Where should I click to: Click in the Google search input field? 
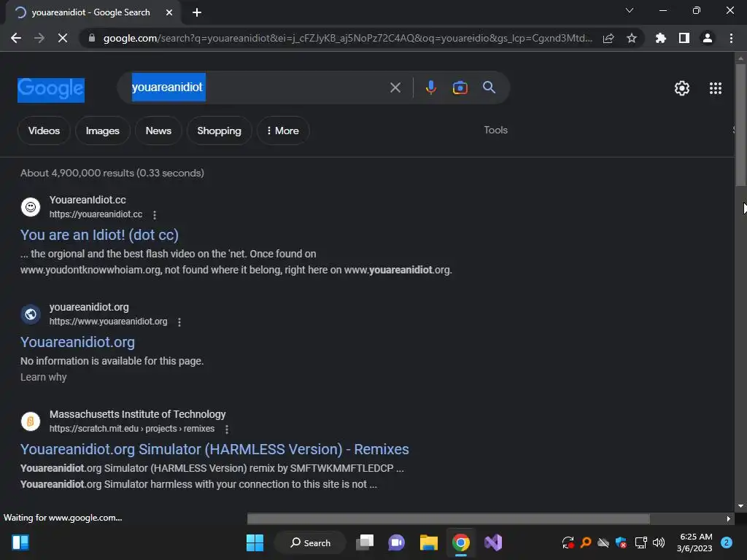258,87
